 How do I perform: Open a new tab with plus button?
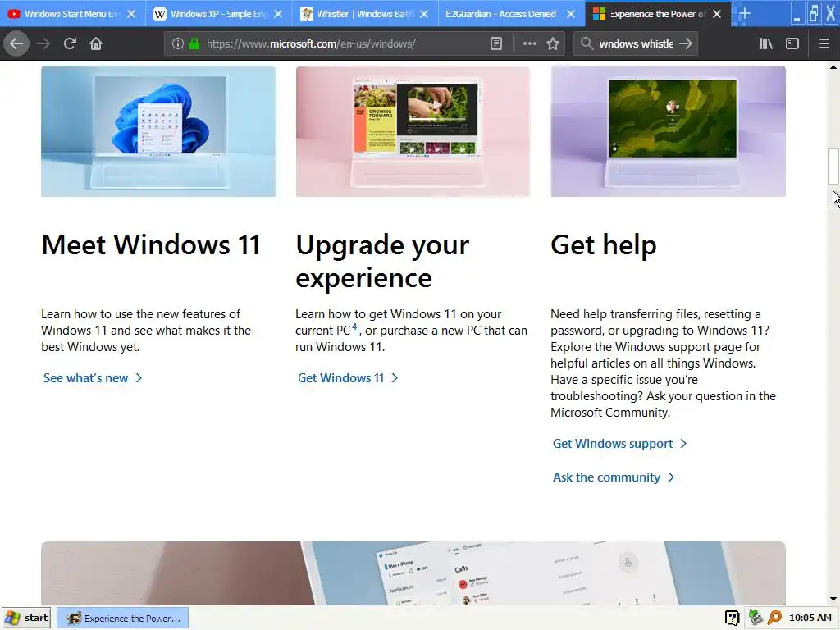(744, 13)
